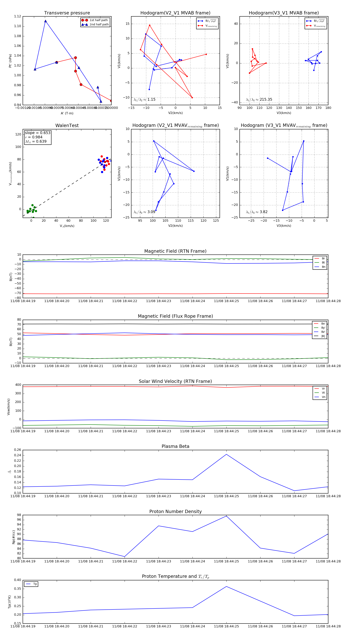Click the 'Proton Temperature and Te/Tp' title
Viewport: 351px width, 644px height.
tap(175, 576)
